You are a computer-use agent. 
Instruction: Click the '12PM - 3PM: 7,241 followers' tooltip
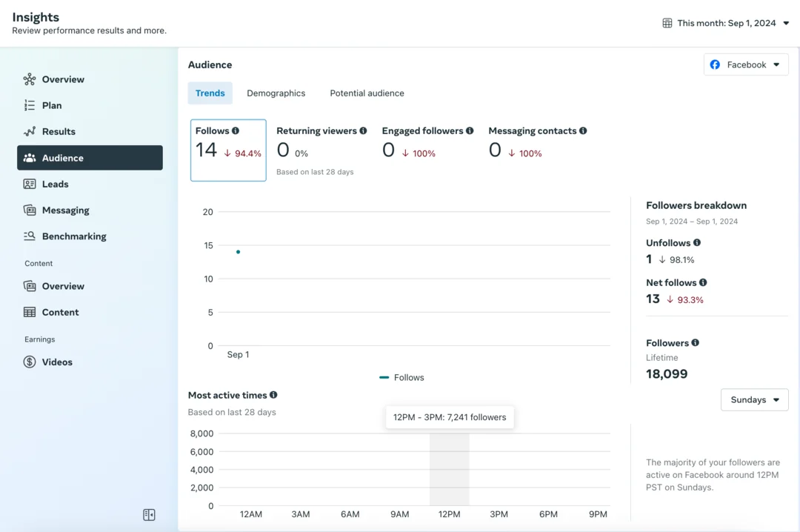(450, 417)
